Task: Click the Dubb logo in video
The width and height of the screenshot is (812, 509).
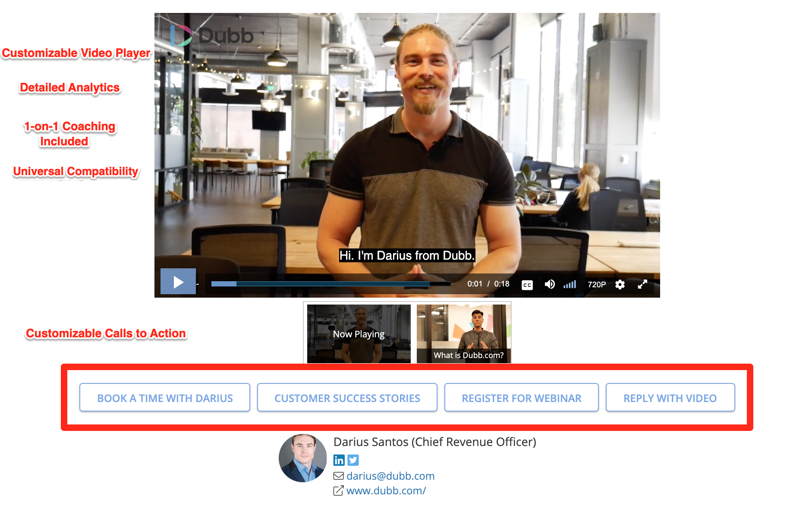Action: click(212, 35)
